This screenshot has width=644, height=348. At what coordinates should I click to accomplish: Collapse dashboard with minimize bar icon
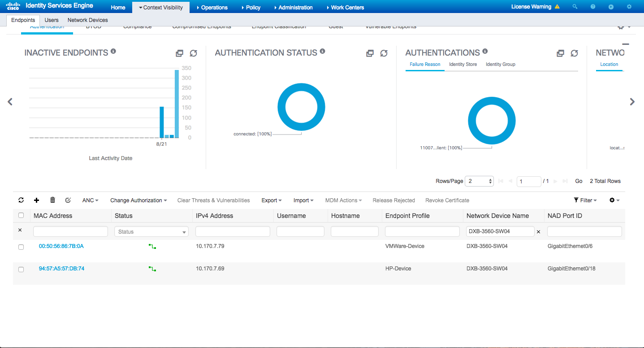point(626,44)
